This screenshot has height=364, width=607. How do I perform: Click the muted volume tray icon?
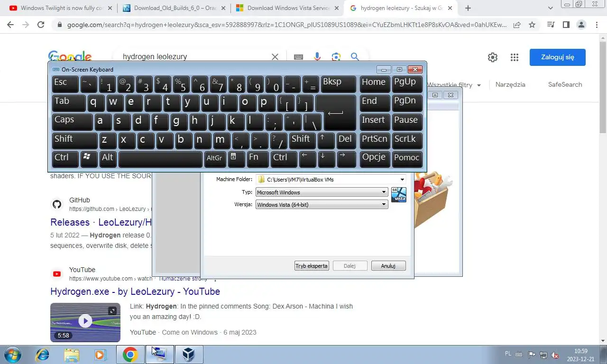click(x=555, y=355)
